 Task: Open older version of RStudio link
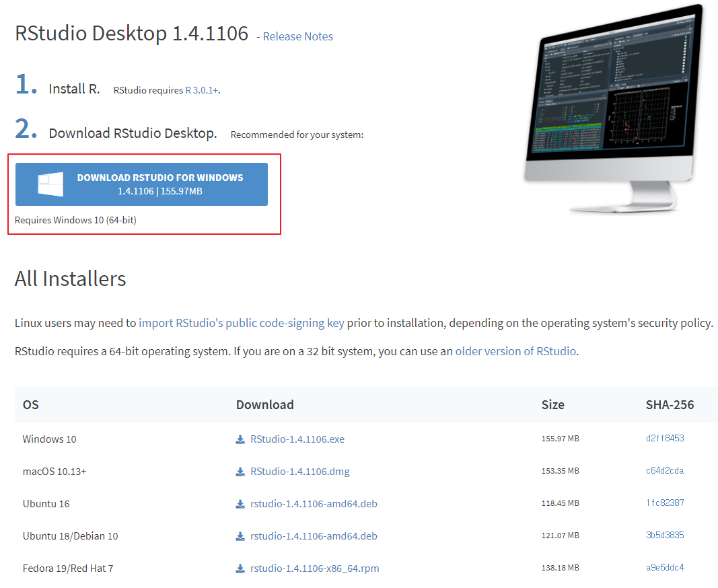coord(515,351)
